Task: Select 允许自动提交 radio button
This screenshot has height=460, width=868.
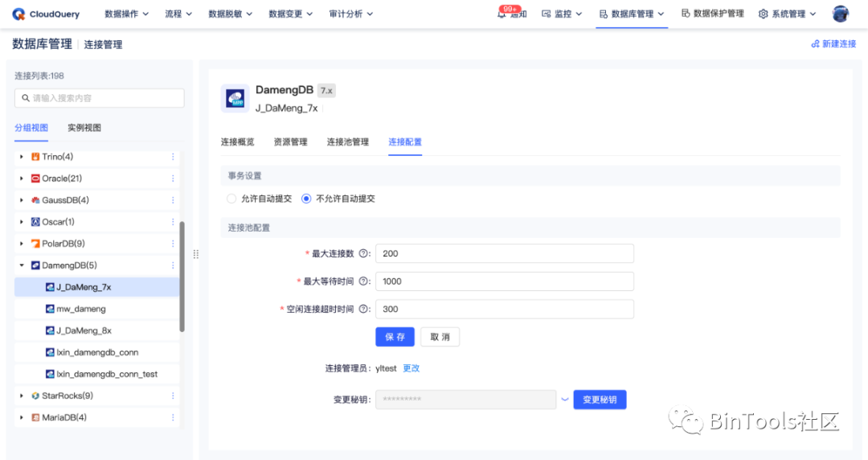Action: coord(231,199)
